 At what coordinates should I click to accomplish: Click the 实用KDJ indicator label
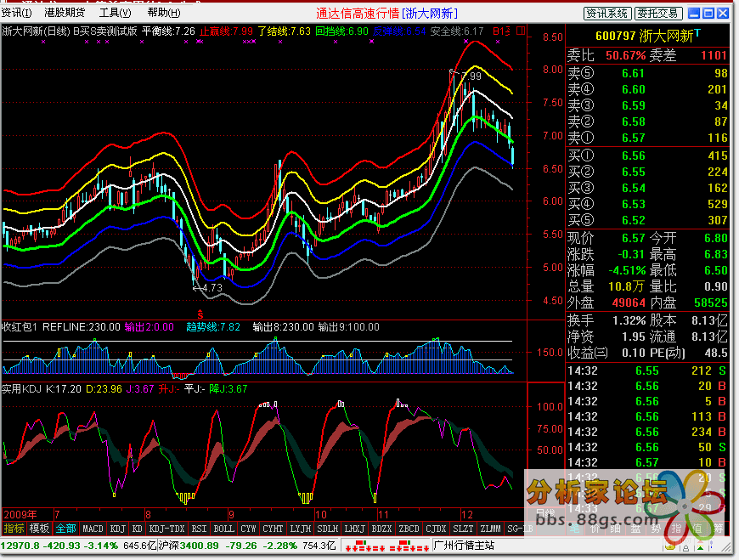22,389
